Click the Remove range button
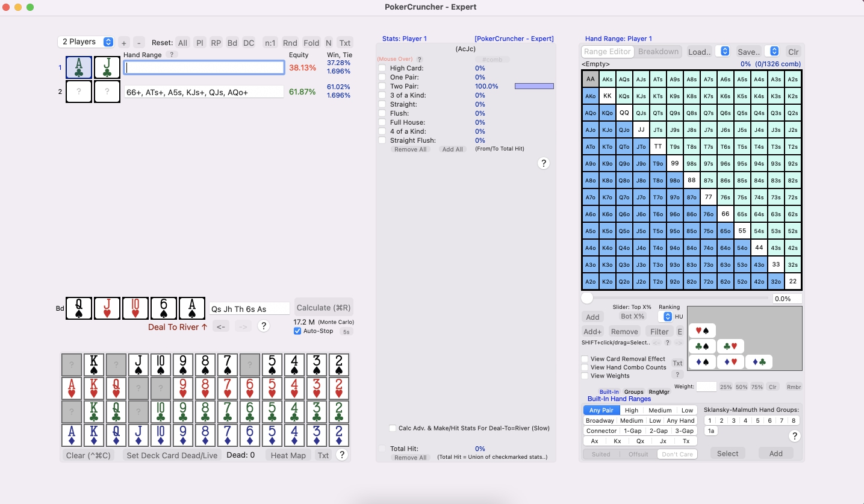The height and width of the screenshot is (504, 864). pyautogui.click(x=624, y=331)
